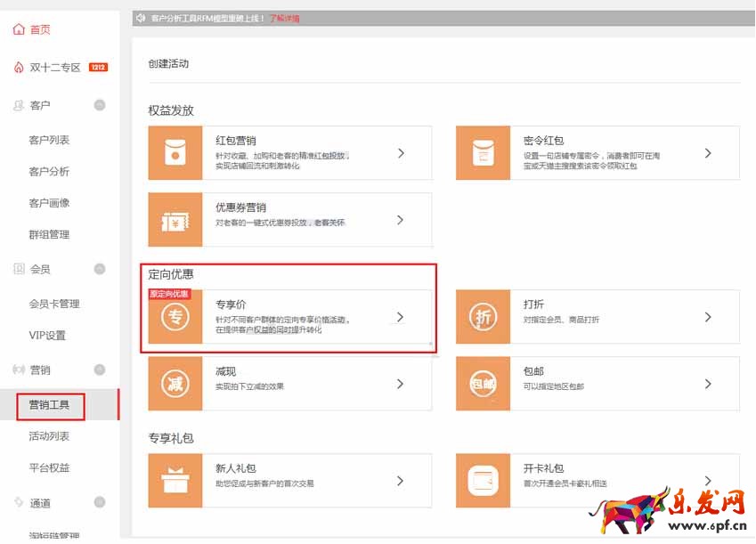Collapse the 客户 sidebar section
This screenshot has width=756, height=544.
click(100, 105)
